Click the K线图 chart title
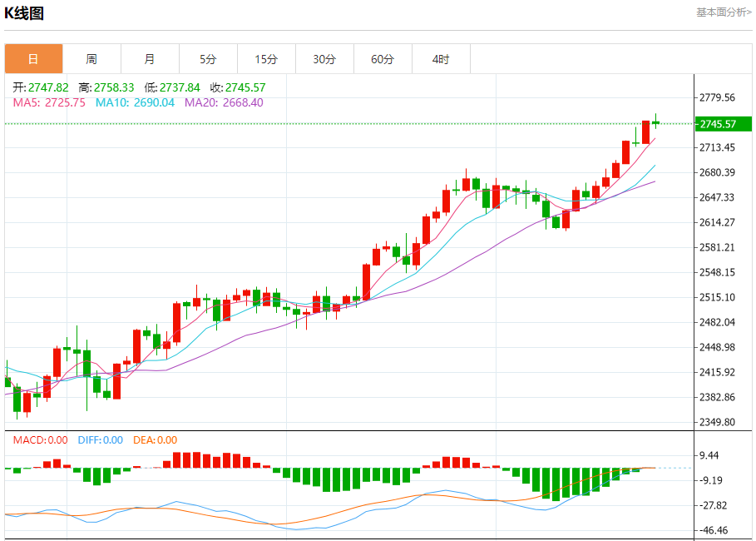756x541 pixels. click(24, 13)
